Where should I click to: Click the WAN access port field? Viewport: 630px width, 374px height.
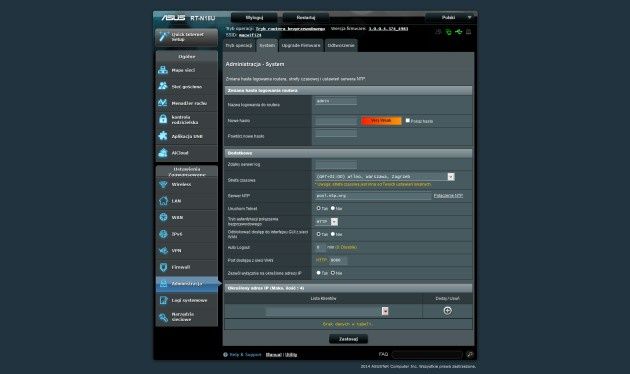(x=338, y=260)
